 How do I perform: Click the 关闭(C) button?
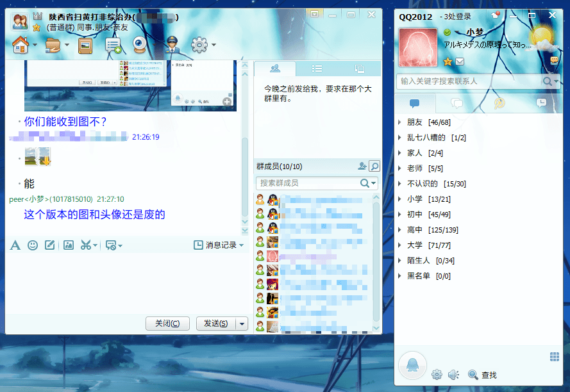[167, 323]
